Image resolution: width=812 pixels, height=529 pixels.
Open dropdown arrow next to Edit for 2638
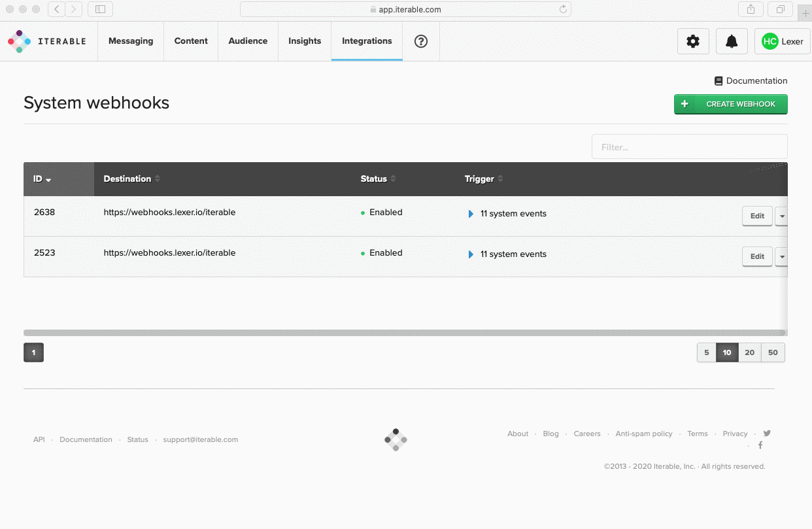pos(781,216)
